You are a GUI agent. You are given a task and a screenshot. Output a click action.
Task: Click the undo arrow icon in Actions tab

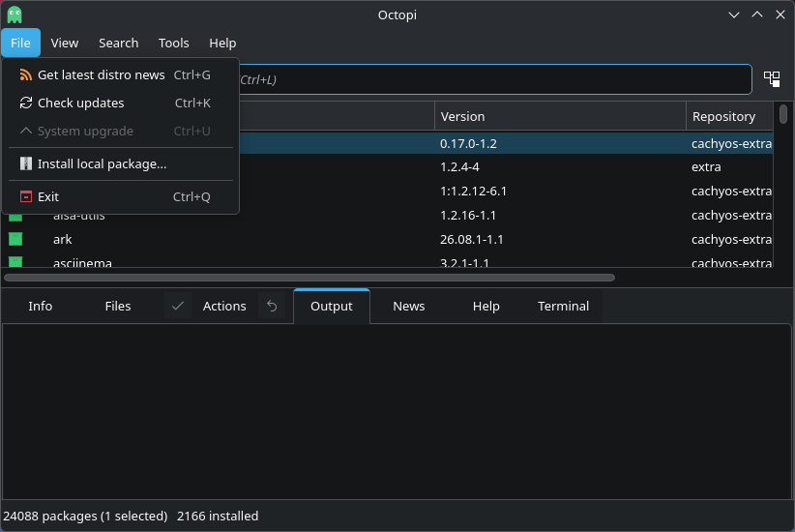coord(272,306)
